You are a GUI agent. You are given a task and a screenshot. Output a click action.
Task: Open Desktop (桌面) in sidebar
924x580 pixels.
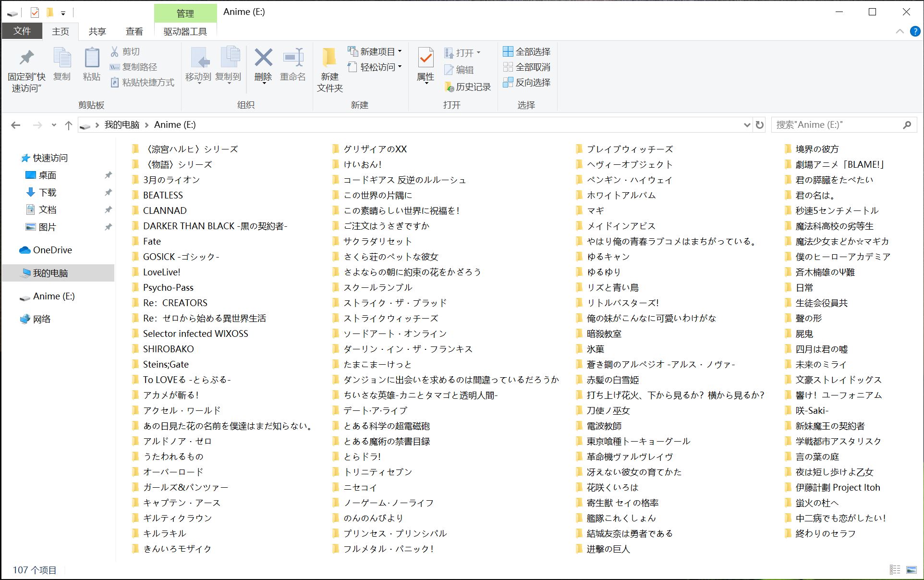[x=41, y=175]
